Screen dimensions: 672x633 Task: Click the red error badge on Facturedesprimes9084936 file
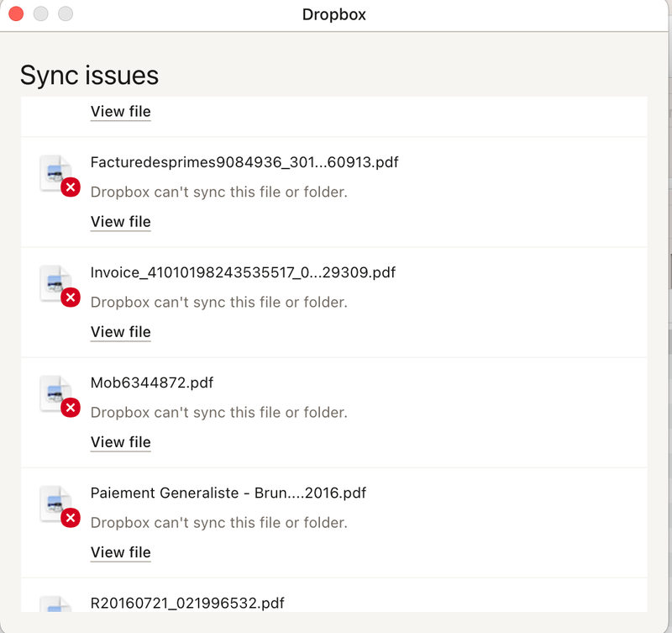coord(71,187)
